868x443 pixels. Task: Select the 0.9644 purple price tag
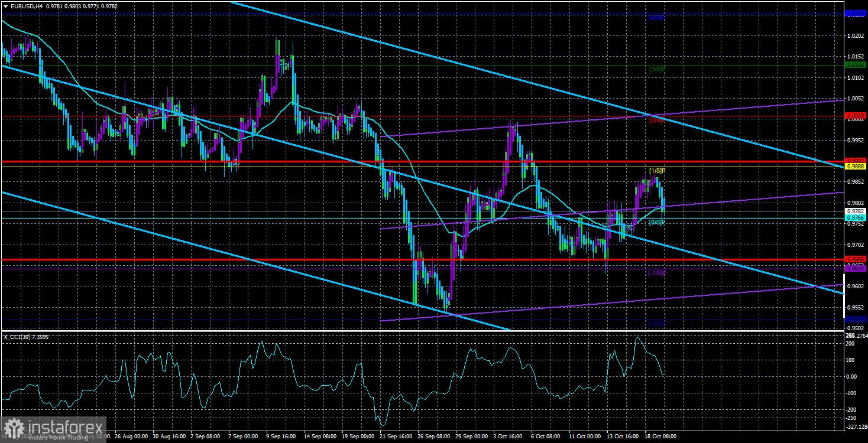[x=856, y=268]
